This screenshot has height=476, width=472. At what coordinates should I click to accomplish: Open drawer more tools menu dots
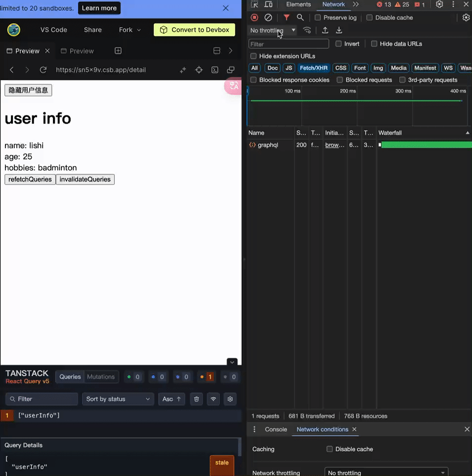pyautogui.click(x=254, y=429)
